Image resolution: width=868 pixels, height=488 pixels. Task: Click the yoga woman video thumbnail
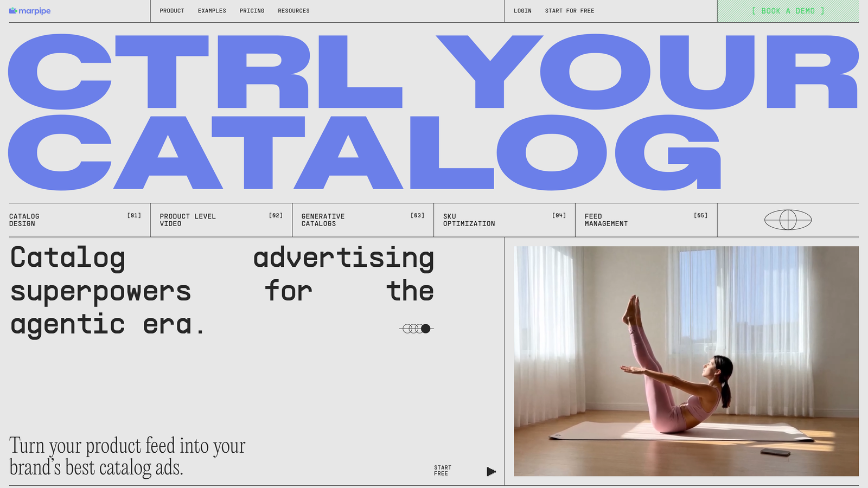click(x=686, y=361)
